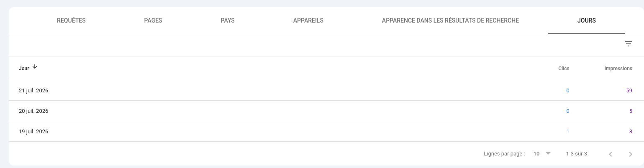Go to the previous page arrow
The image size is (644, 168).
pos(611,154)
